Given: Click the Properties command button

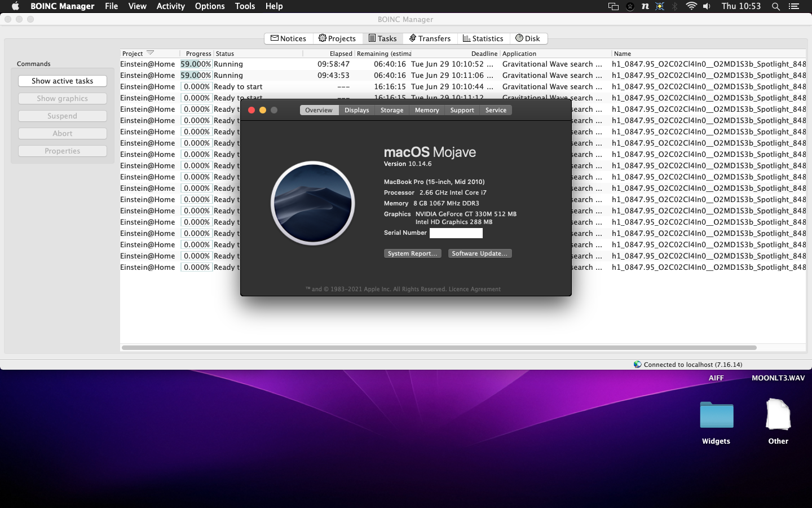Looking at the screenshot, I should coord(63,151).
